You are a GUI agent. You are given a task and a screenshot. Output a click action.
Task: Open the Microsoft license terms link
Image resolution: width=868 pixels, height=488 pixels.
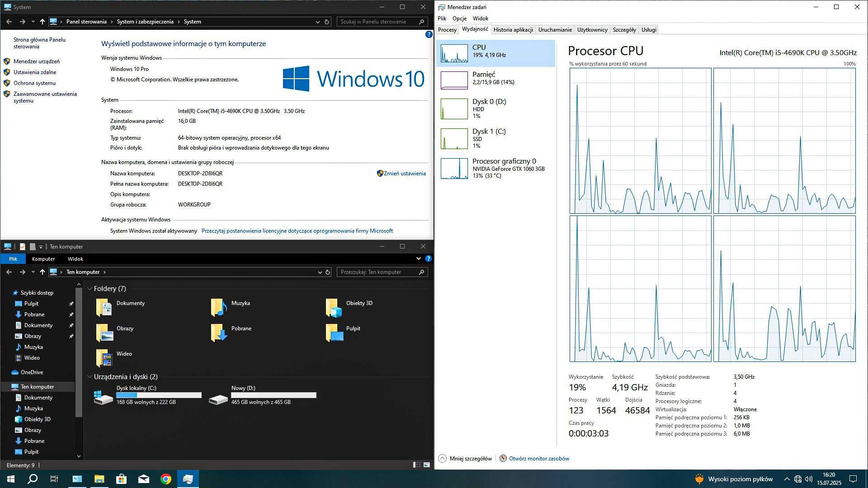coord(297,231)
